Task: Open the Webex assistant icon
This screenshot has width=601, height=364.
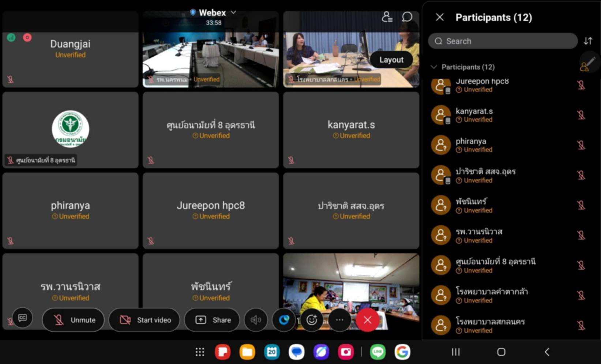Action: tap(284, 320)
